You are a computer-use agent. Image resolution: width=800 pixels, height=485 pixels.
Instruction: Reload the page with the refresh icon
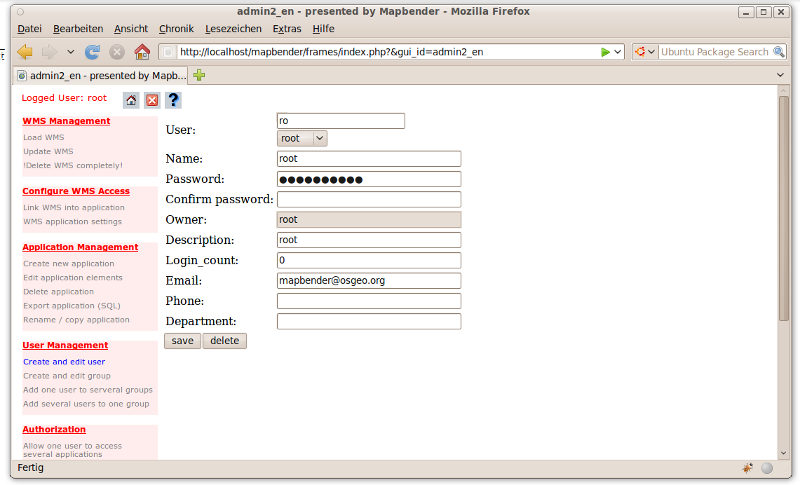pos(92,52)
